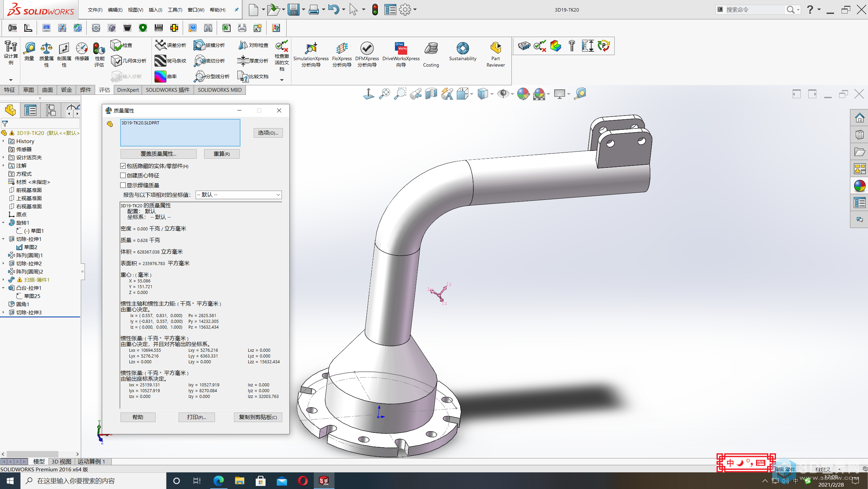Open File Explorer from taskbar
The image size is (868, 489).
240,481
